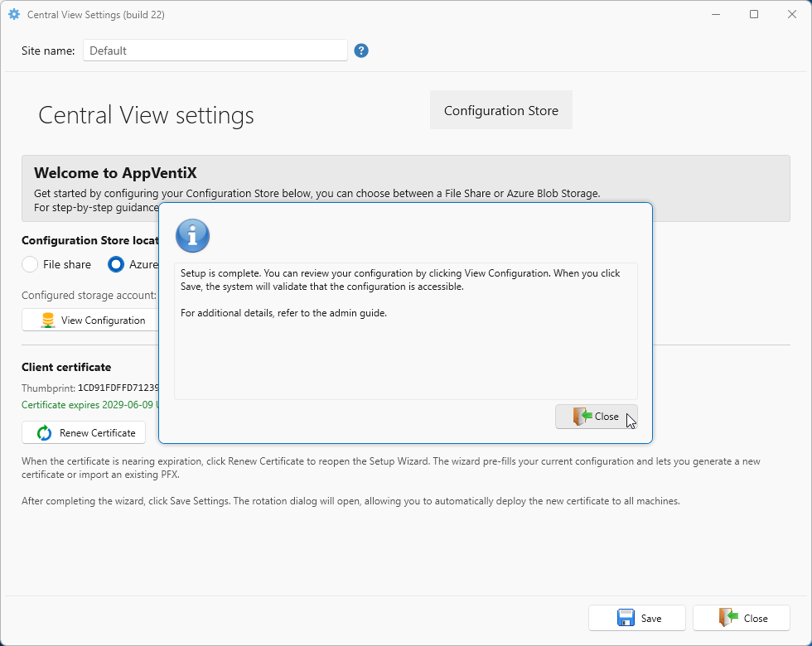Click the certificate expiry date text
812x646 pixels.
pyautogui.click(x=88, y=405)
